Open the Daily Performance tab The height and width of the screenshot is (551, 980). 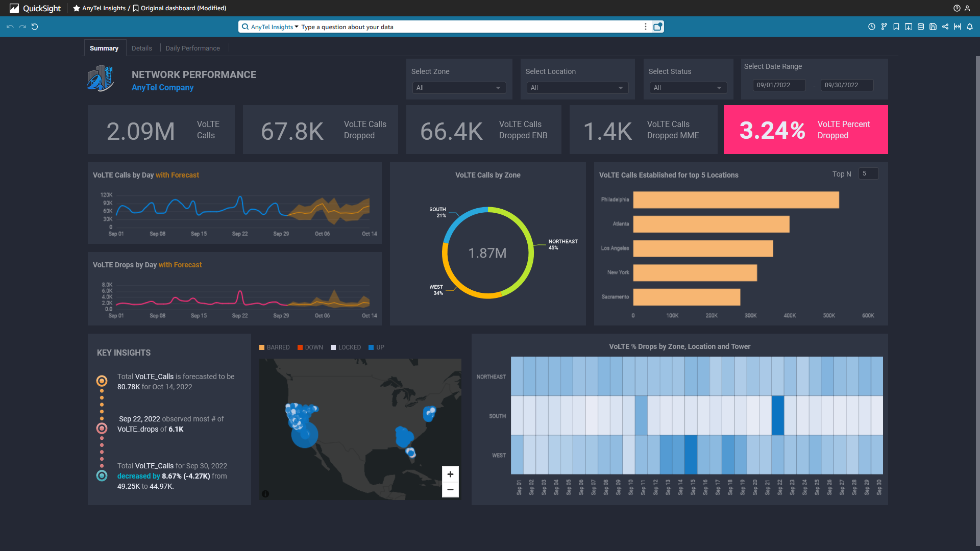click(x=192, y=48)
